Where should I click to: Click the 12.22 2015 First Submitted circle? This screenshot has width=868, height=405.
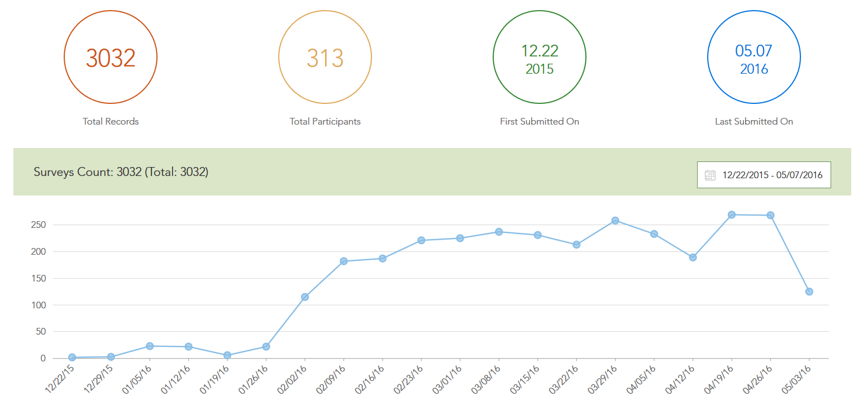point(540,57)
